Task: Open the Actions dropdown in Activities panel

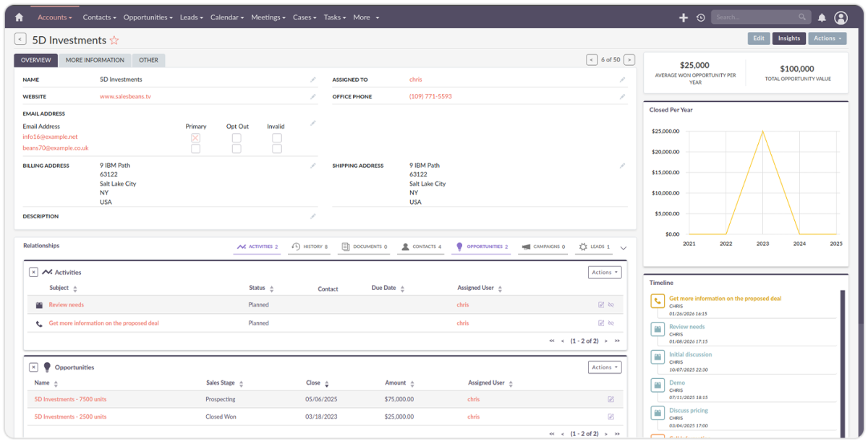Action: 604,272
